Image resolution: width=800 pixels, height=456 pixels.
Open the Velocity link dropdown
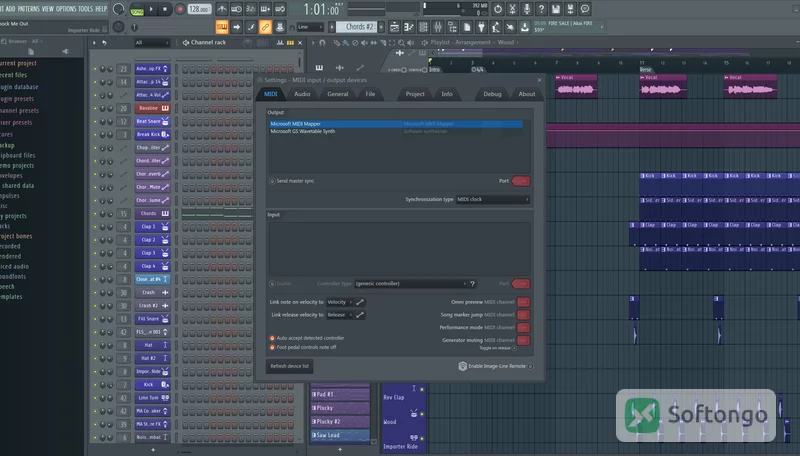(340, 302)
